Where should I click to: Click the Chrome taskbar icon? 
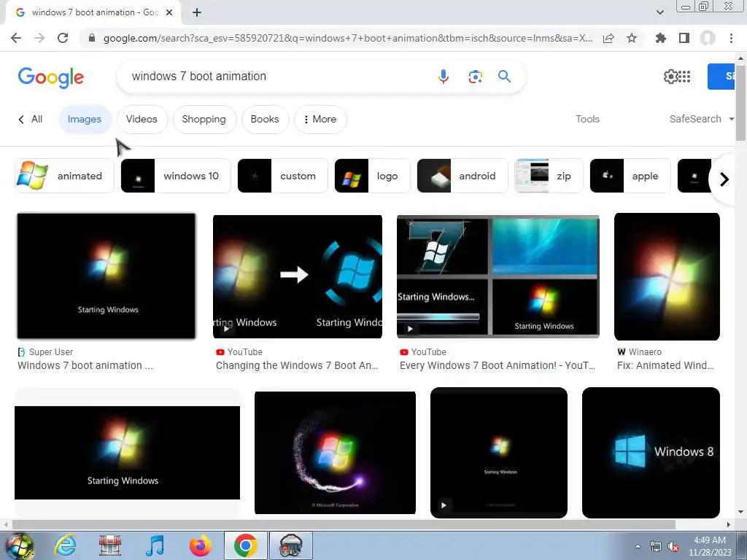245,545
